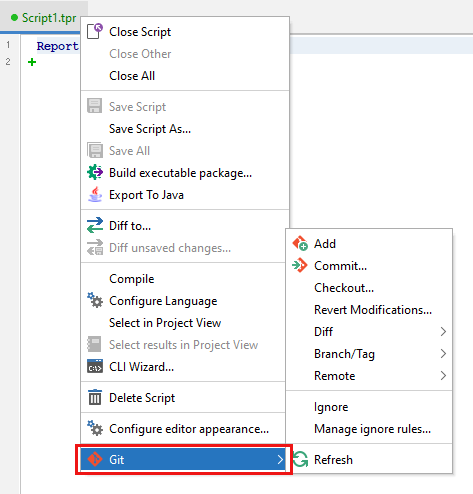Click the Git Add icon
473x494 pixels.
[300, 243]
